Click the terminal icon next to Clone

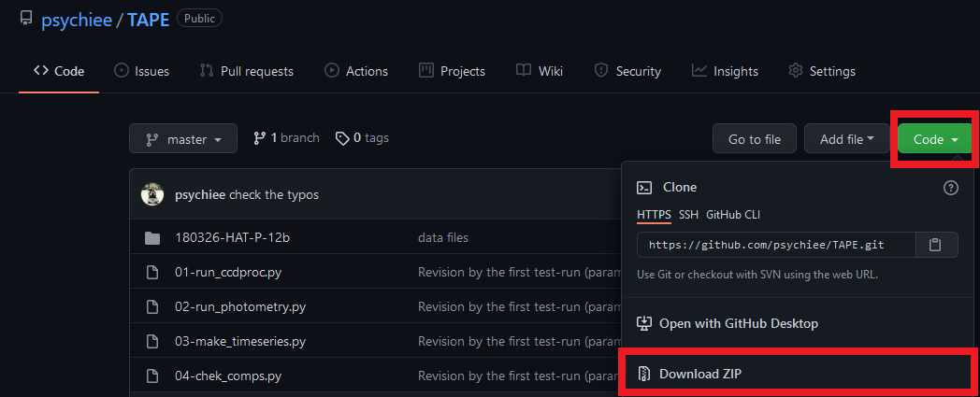pos(643,187)
